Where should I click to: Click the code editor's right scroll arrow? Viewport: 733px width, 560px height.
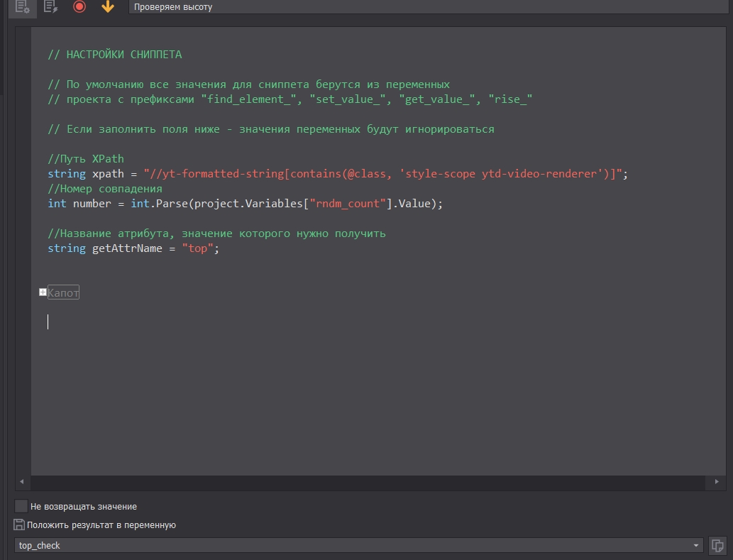coord(717,482)
